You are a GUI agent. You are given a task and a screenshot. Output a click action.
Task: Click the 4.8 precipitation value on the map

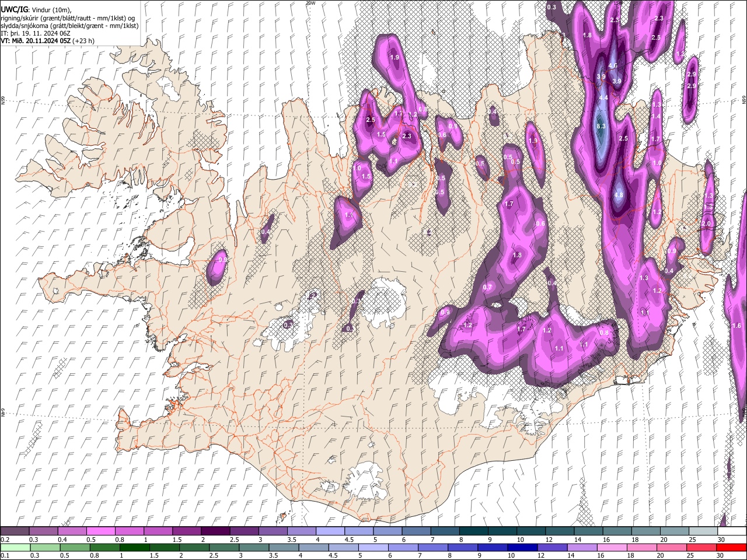(619, 195)
